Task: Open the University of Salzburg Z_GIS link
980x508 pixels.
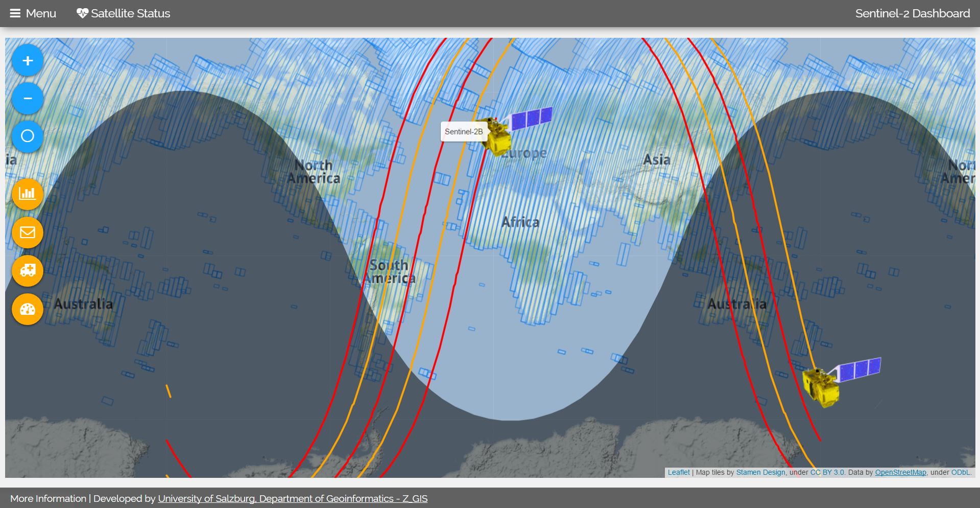Action: click(x=293, y=498)
